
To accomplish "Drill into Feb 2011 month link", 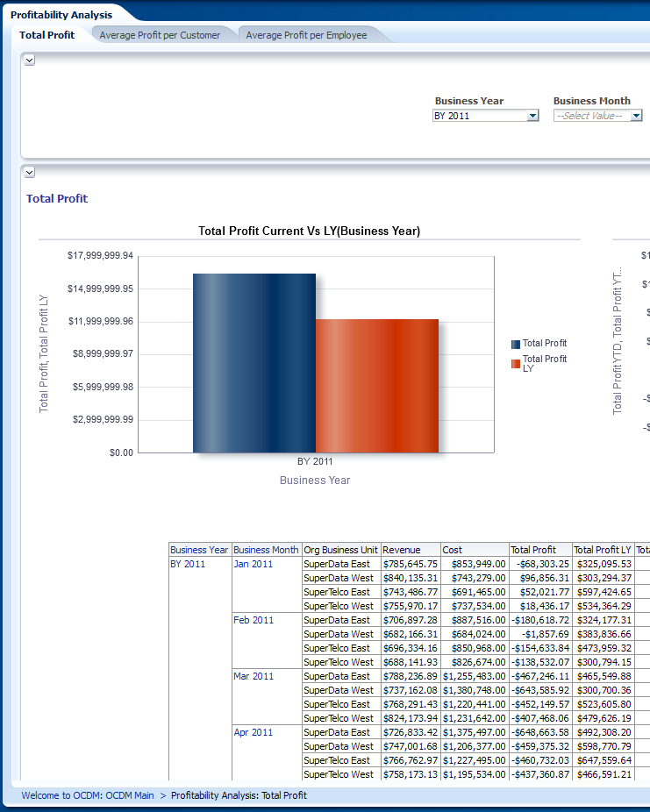I will coord(254,620).
